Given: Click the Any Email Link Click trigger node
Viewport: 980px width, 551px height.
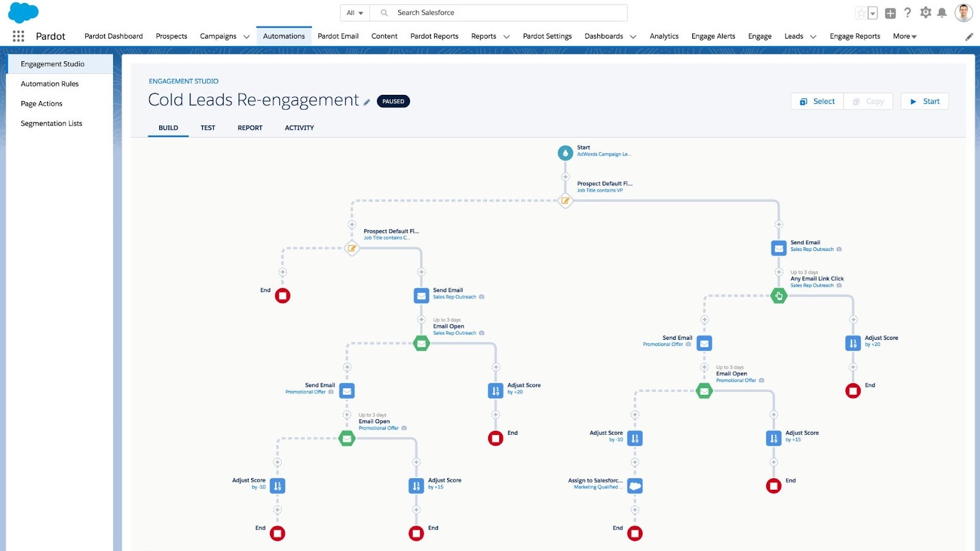Looking at the screenshot, I should (x=778, y=296).
